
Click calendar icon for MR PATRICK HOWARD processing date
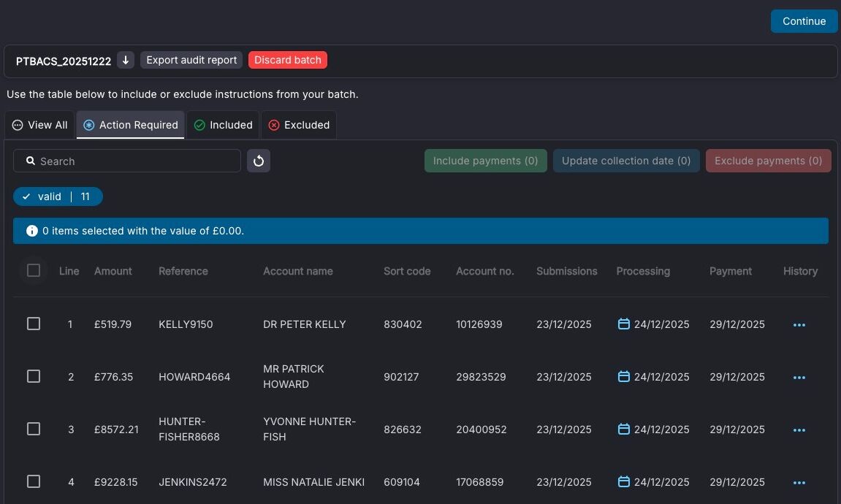[624, 376]
